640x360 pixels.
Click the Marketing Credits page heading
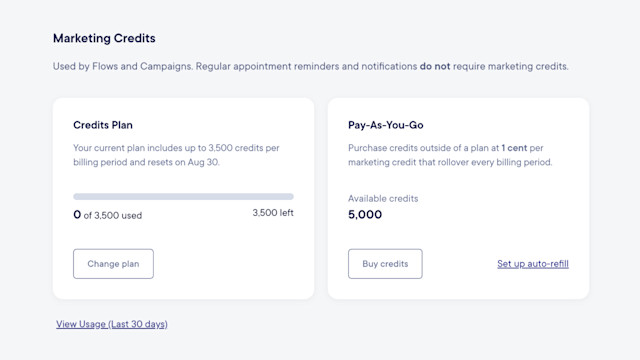point(104,38)
